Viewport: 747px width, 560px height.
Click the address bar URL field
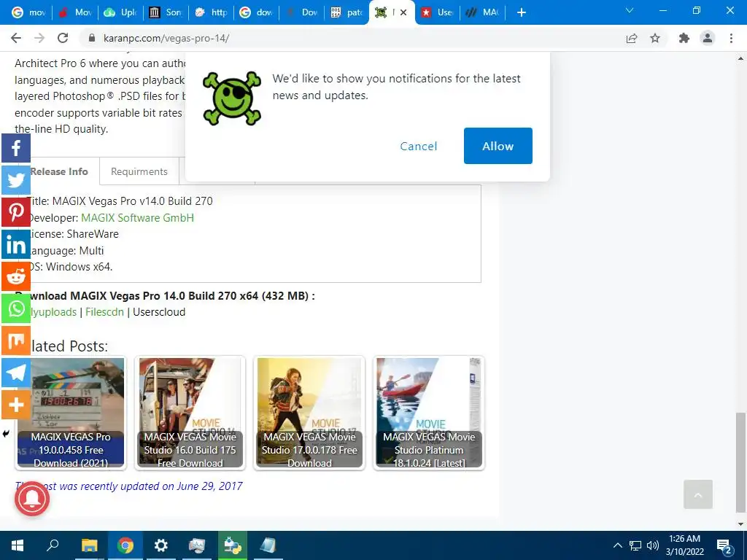[x=352, y=38]
